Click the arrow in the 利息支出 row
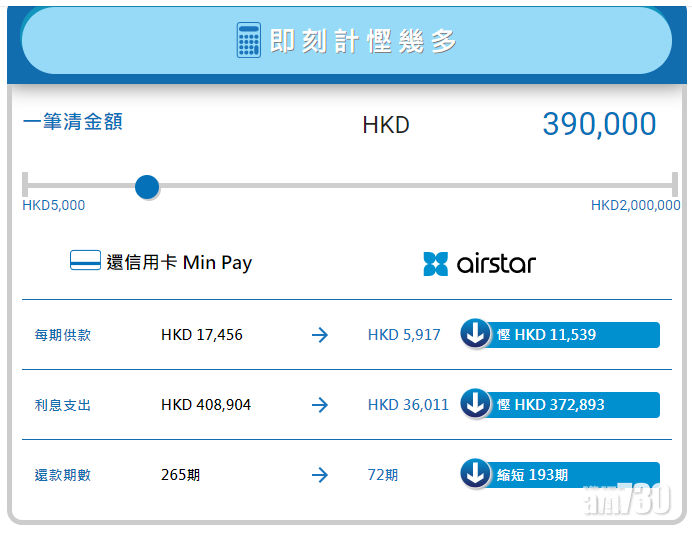Viewport: 692px width, 534px height. pyautogui.click(x=320, y=405)
